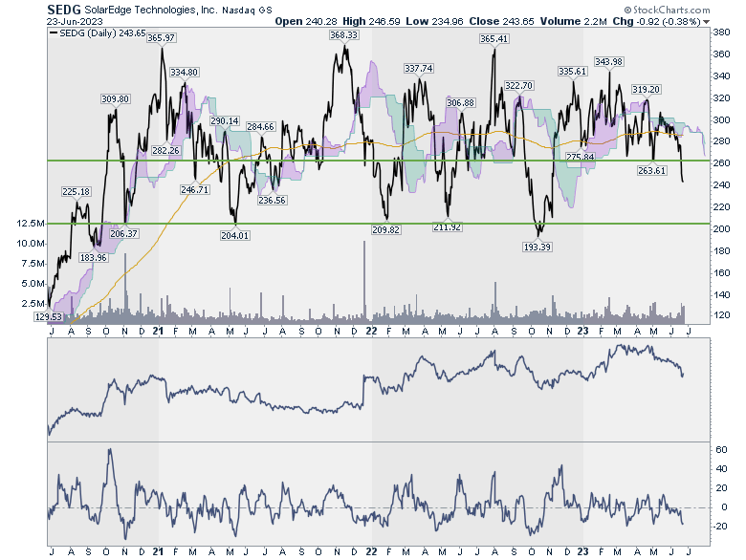Click the 209.82 low price label
The height and width of the screenshot is (560, 746).
click(x=385, y=229)
